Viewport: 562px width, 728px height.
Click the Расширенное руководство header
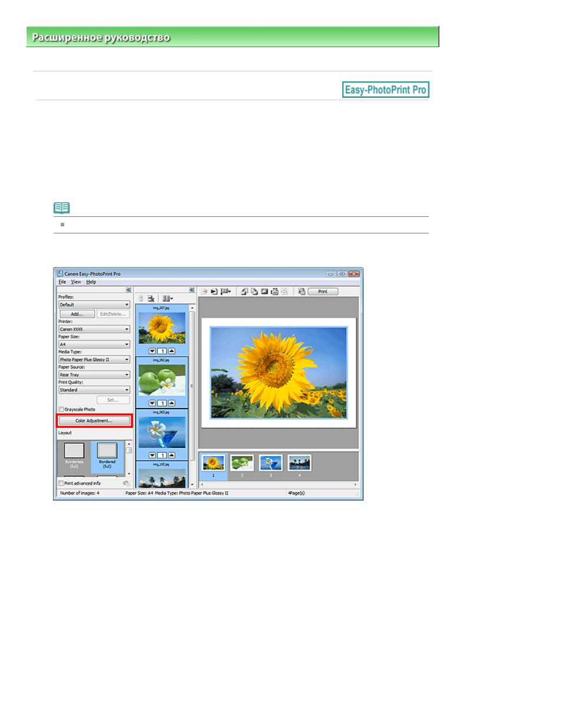coord(101,37)
